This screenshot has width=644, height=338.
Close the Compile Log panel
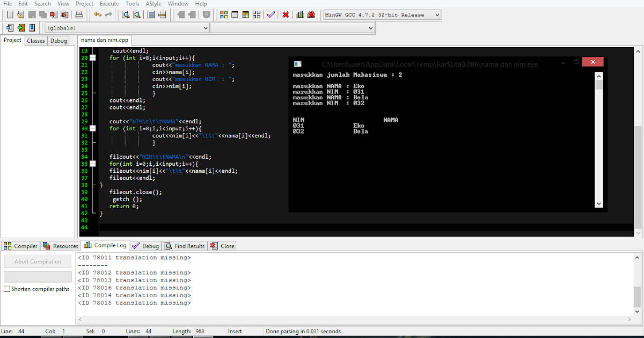[222, 246]
